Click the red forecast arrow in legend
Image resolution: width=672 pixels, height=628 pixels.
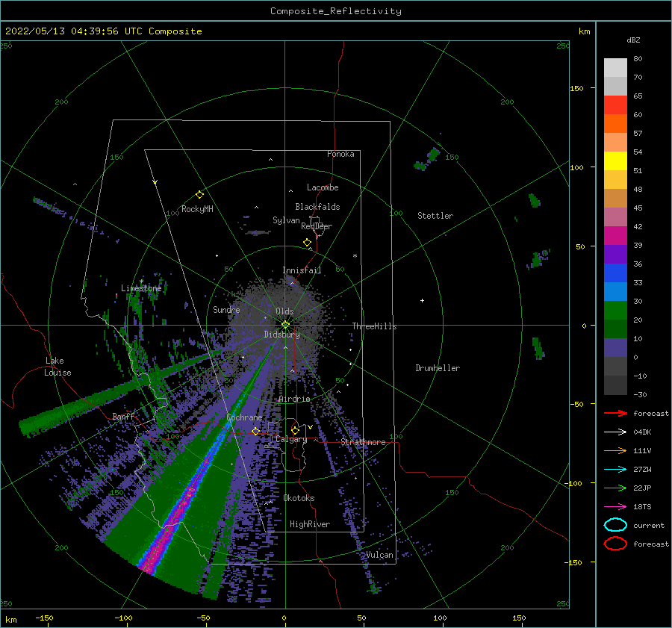pos(615,413)
